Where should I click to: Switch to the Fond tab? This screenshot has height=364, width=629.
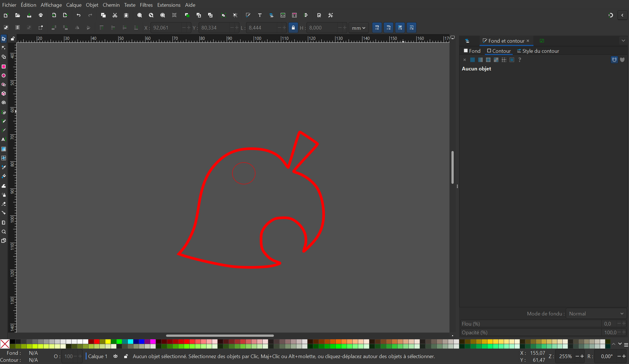pos(472,51)
